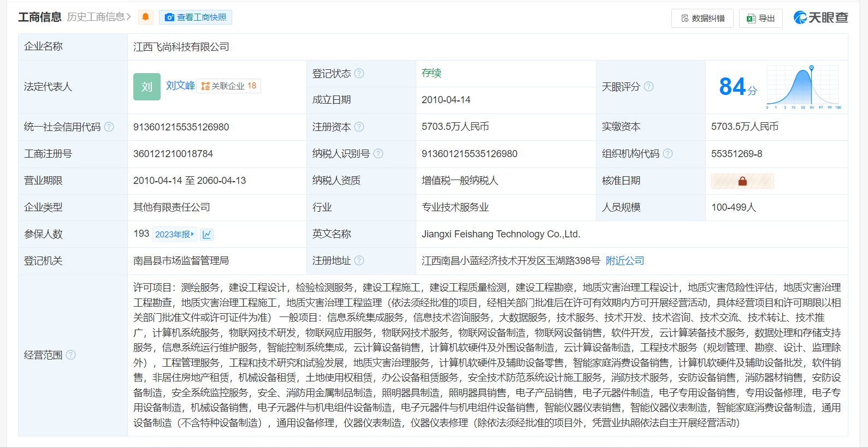Select credit code 913601215535126980 in 统一社会信用代码 row

point(181,127)
